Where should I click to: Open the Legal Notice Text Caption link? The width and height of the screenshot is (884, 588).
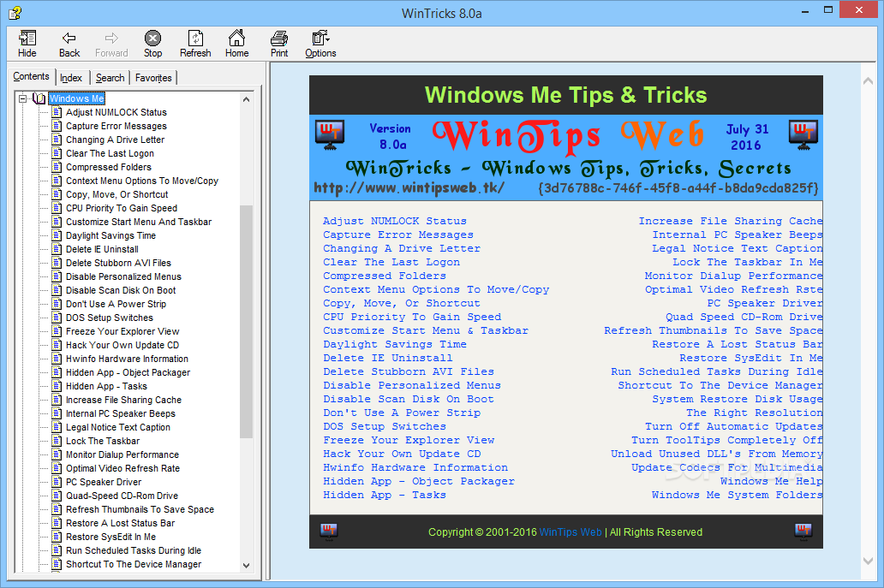(x=737, y=248)
